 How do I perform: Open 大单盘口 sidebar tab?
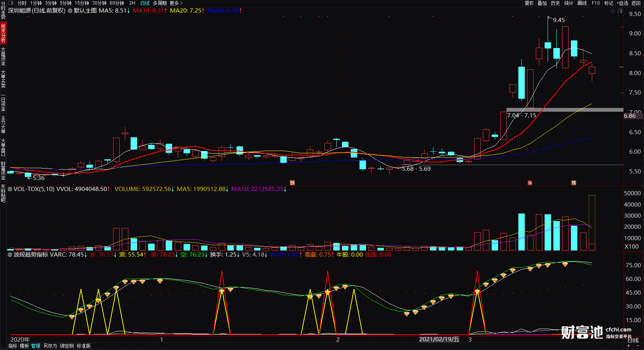pyautogui.click(x=3, y=148)
